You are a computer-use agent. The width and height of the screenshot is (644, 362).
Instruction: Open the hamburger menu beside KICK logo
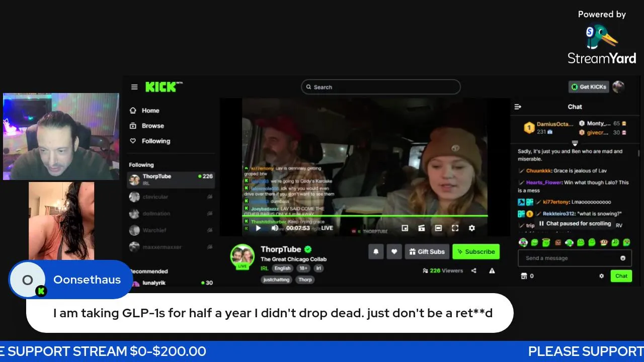[134, 87]
